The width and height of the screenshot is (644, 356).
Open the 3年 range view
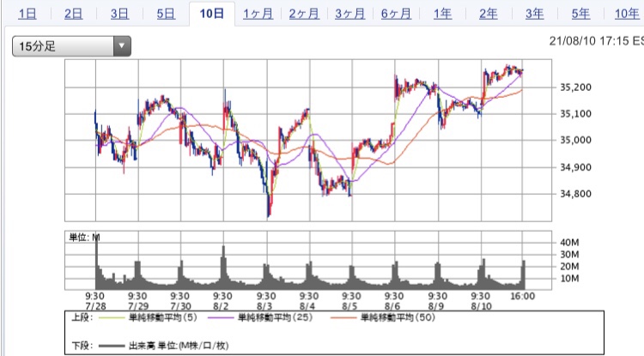pyautogui.click(x=534, y=14)
